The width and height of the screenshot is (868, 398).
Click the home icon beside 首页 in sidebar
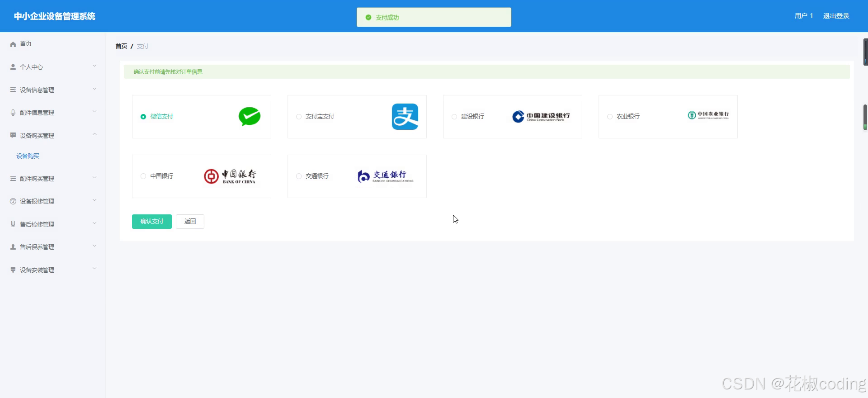[13, 44]
